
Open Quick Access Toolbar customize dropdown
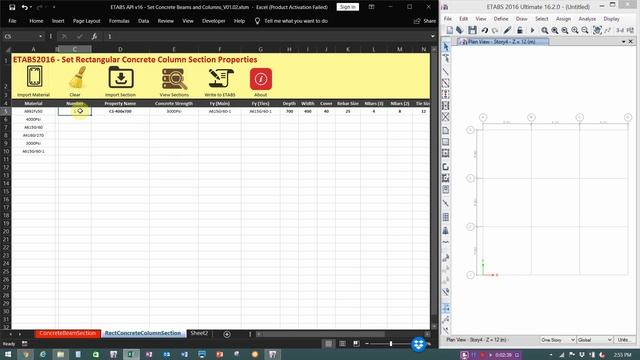54,7
